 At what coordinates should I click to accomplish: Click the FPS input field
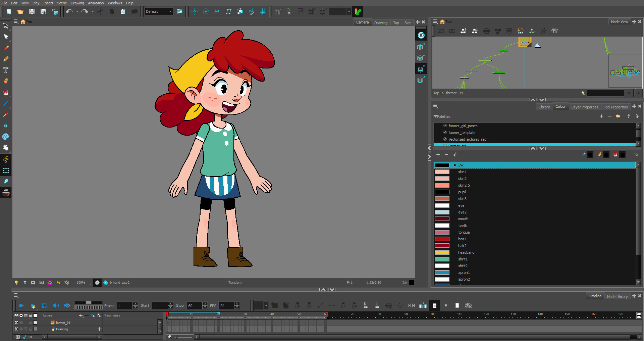pos(226,305)
